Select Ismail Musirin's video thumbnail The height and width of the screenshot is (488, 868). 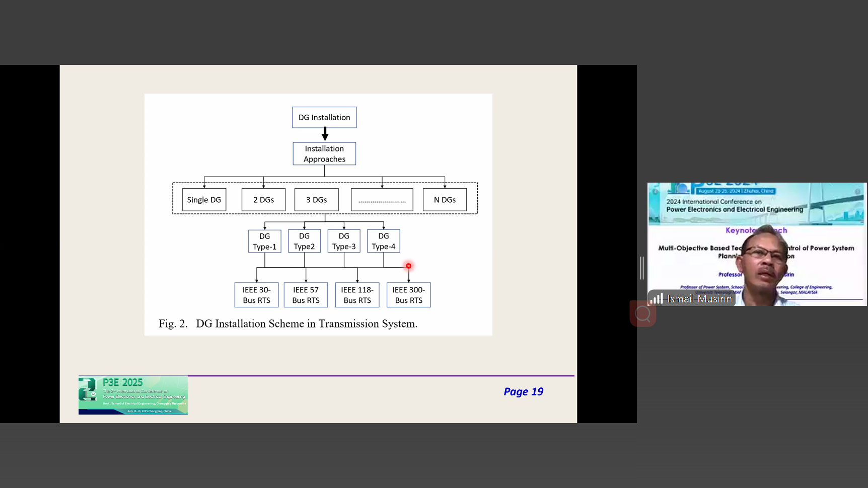(x=757, y=244)
